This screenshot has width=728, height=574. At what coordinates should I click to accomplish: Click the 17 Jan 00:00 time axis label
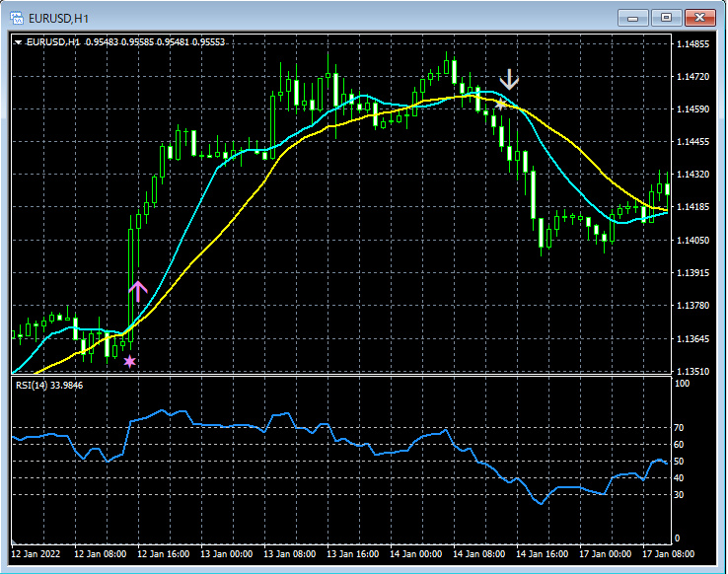(606, 554)
